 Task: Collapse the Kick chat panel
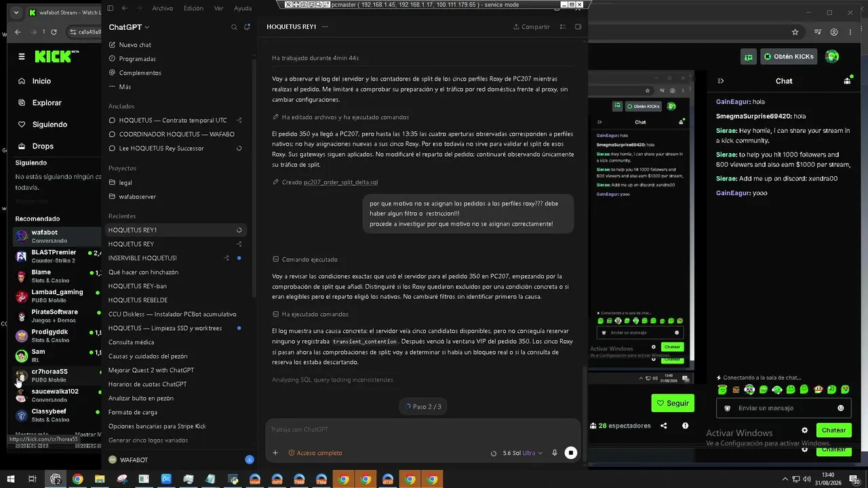tap(721, 81)
